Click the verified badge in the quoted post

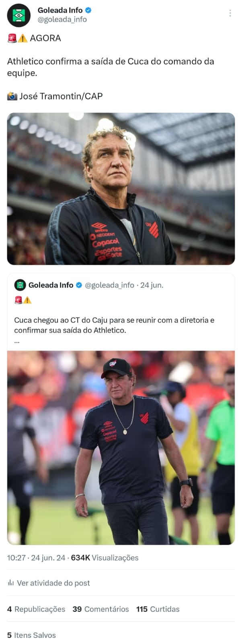tap(79, 285)
